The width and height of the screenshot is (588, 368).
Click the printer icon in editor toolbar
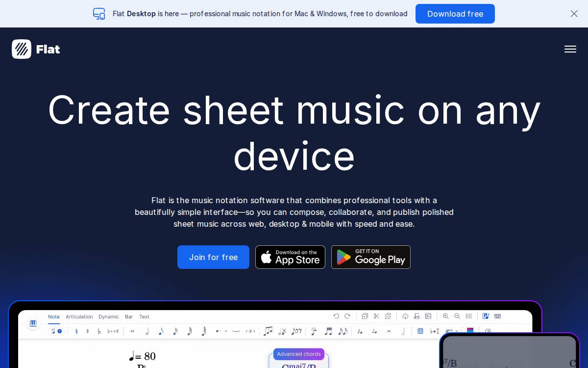coord(416,316)
